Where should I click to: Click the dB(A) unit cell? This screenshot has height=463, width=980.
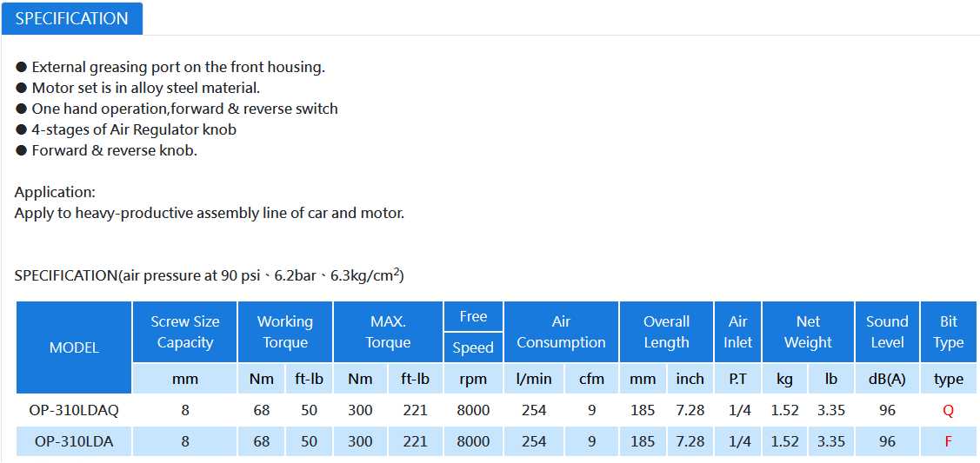point(887,379)
